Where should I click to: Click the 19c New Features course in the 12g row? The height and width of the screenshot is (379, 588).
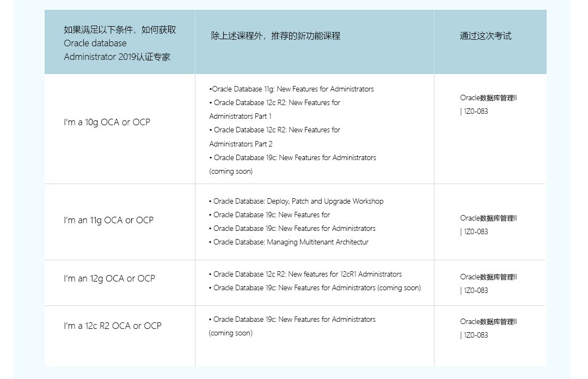tap(315, 288)
